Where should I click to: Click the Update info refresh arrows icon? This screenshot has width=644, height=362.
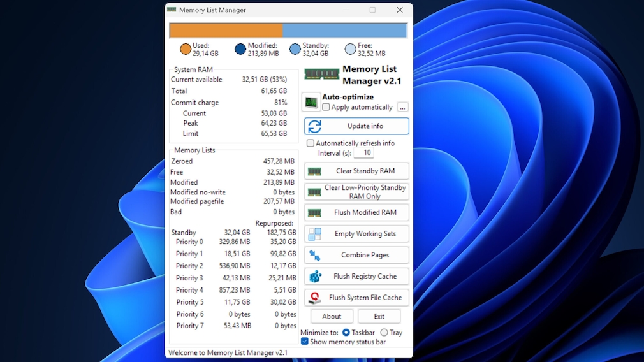(315, 126)
